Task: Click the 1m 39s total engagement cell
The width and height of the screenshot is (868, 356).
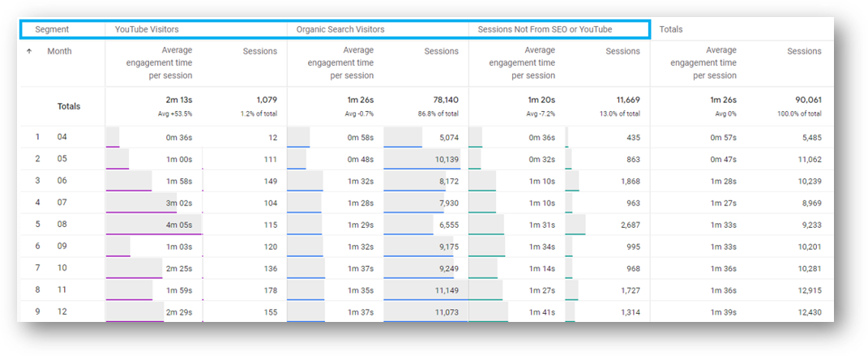Action: (x=724, y=312)
